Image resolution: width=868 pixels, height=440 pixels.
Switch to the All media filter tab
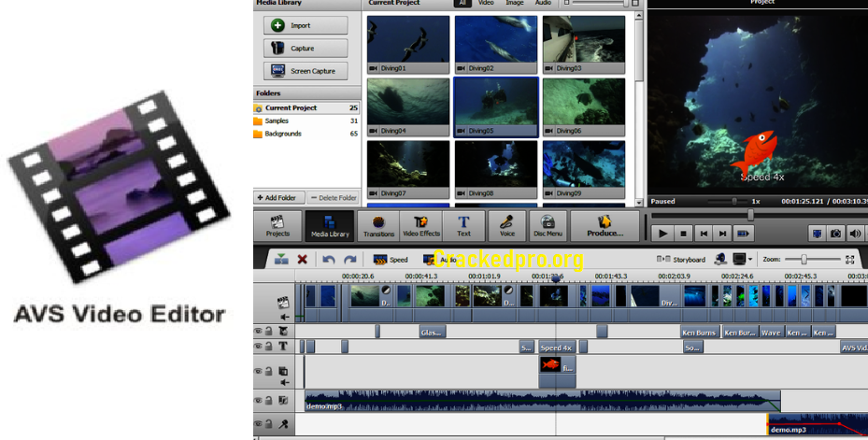point(462,3)
